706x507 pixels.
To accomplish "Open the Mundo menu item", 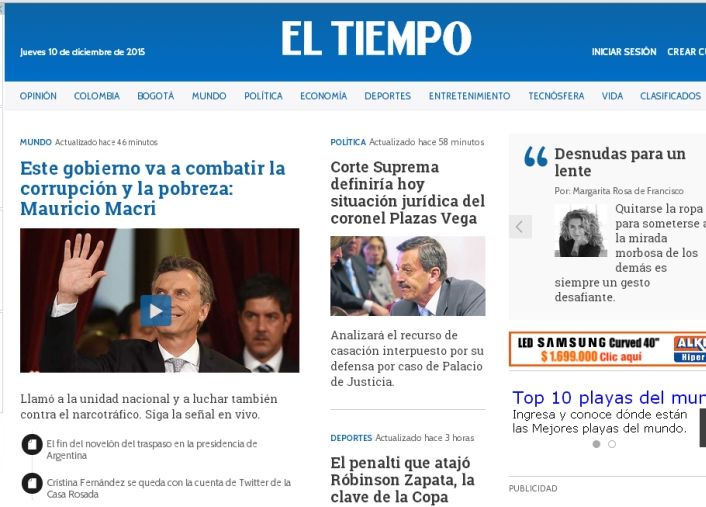I will [209, 96].
